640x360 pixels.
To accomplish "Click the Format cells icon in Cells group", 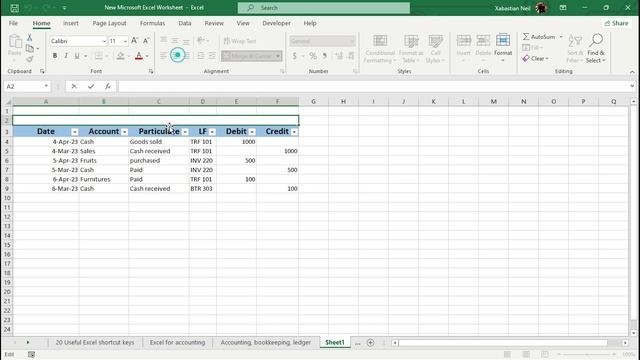I will 503,47.
